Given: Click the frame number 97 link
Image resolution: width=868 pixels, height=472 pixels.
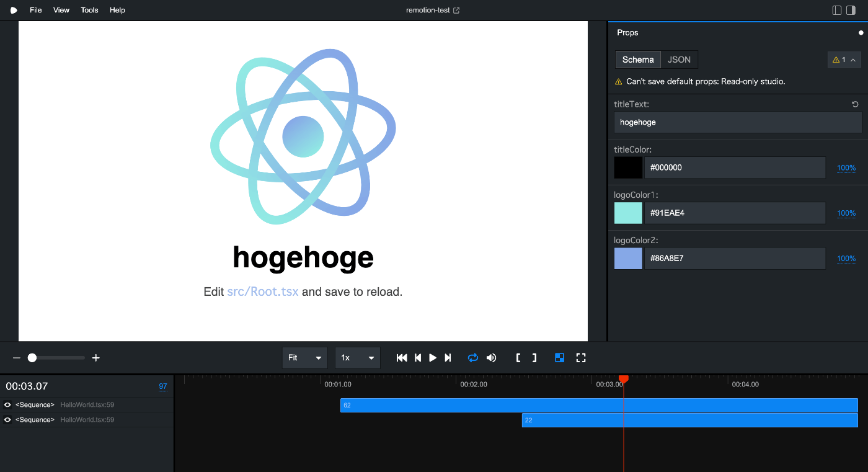Looking at the screenshot, I should point(163,386).
